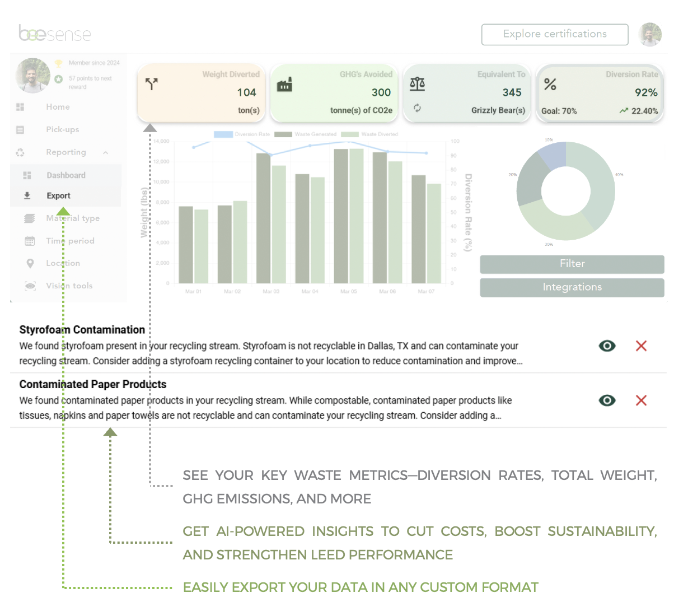The image size is (674, 616).
Task: Click the Integrations button
Action: (572, 287)
